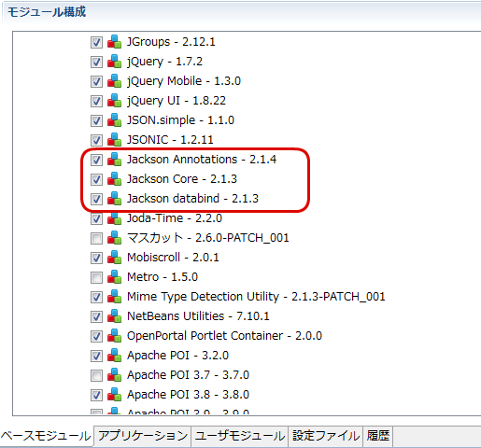Click the module icon beside Joda-Time - 2.2.0
Screen dimensions: 481x448
point(114,218)
